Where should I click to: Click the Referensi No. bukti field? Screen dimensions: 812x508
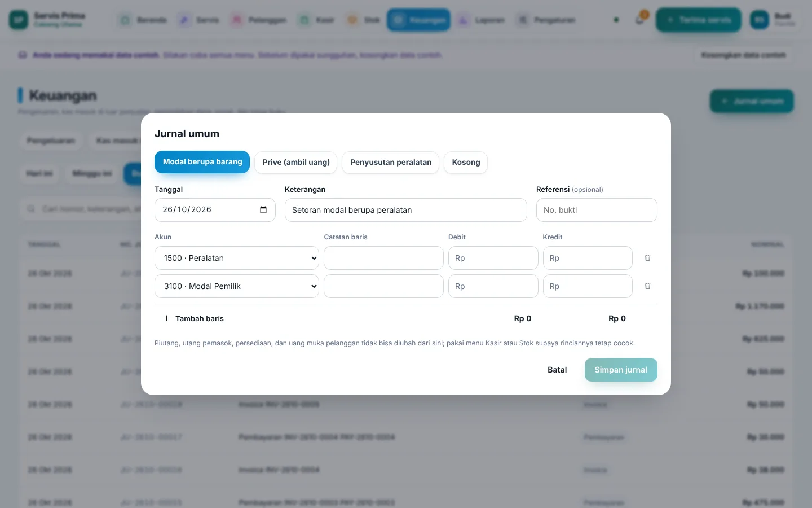(597, 210)
